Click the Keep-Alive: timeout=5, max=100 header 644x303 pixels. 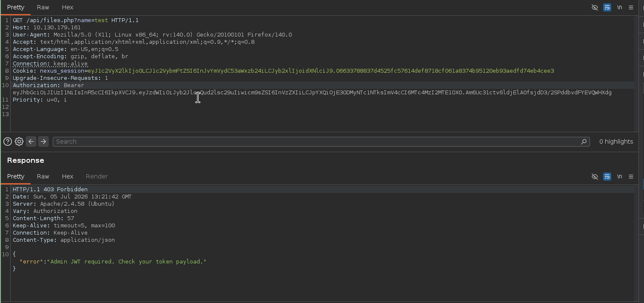pos(64,226)
